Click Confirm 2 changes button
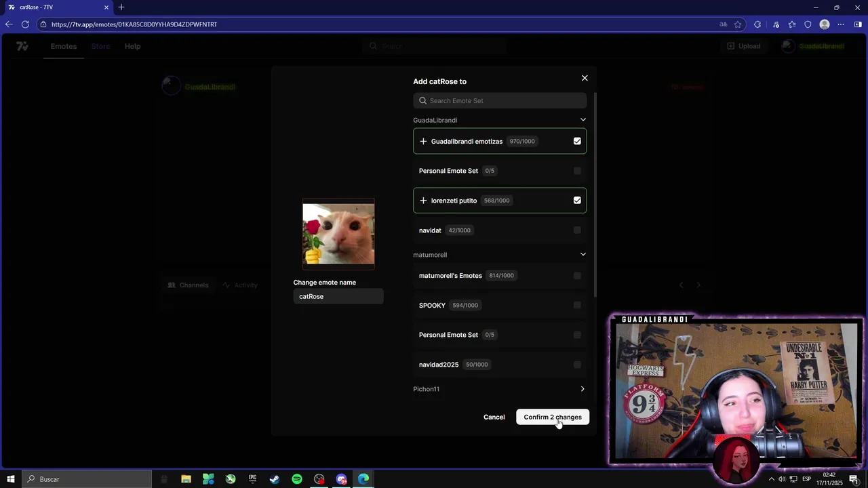Image resolution: width=868 pixels, height=488 pixels. [553, 417]
